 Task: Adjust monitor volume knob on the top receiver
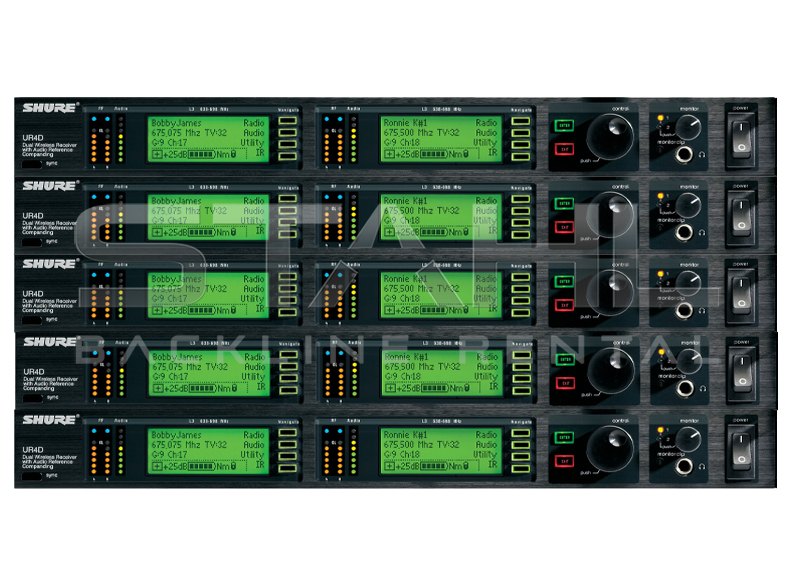pos(689,127)
